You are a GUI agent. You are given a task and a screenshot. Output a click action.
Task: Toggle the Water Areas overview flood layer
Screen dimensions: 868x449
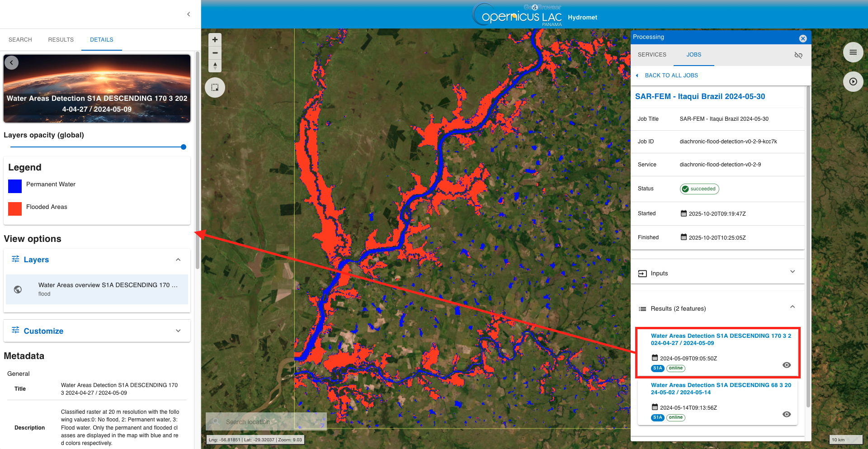[x=18, y=289]
